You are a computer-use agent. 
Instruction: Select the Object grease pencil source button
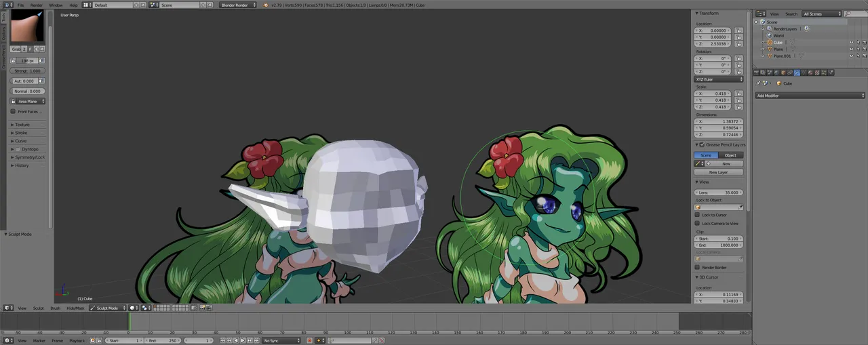(730, 155)
